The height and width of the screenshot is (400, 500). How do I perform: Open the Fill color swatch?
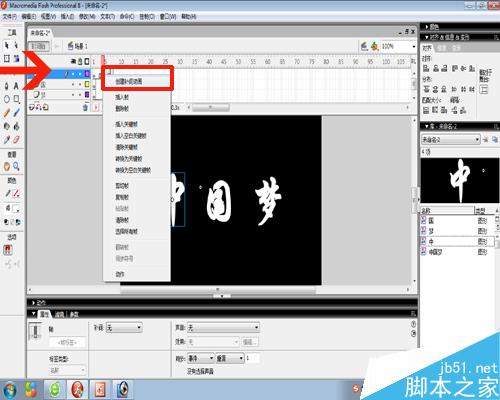pos(16,209)
